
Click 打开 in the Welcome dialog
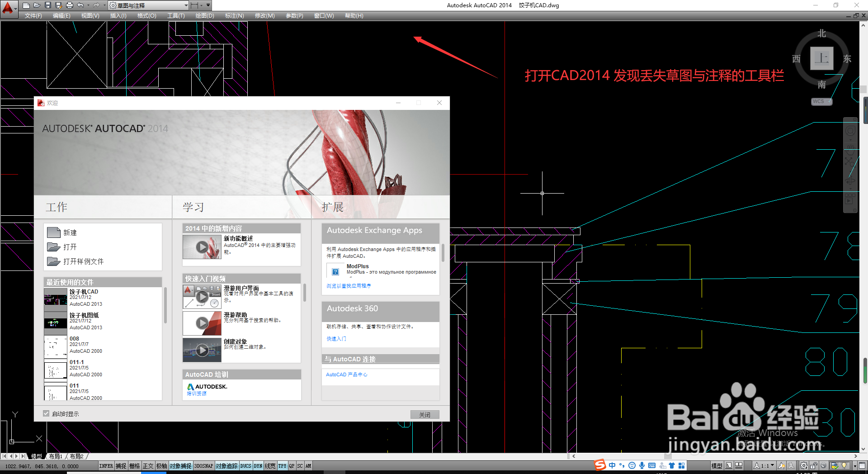62,247
